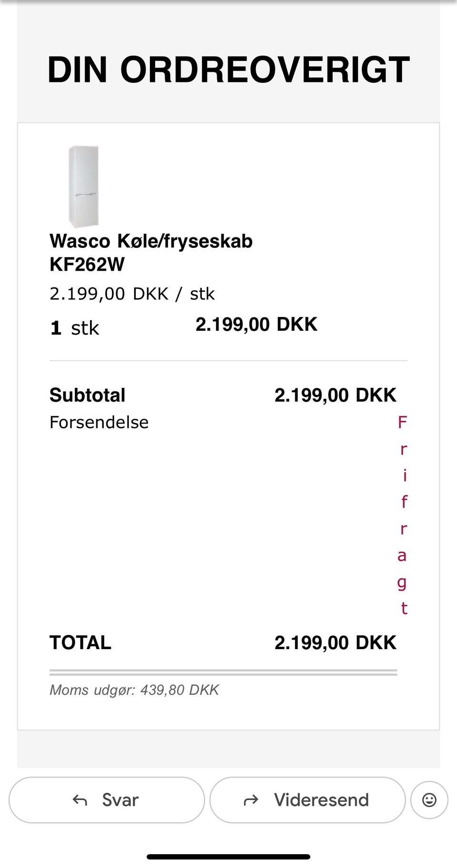Tap the Subtotal amount value
Viewport: 457px width, 868px height.
pos(335,395)
